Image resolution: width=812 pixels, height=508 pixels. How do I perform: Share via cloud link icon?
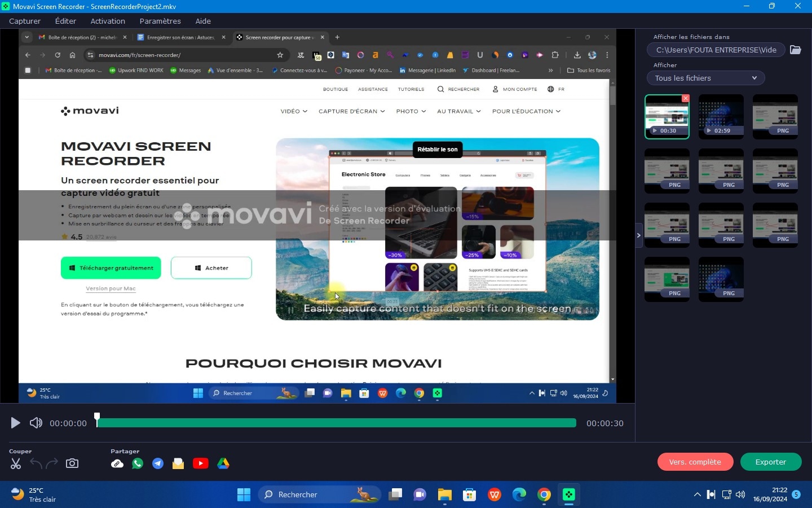(x=117, y=463)
